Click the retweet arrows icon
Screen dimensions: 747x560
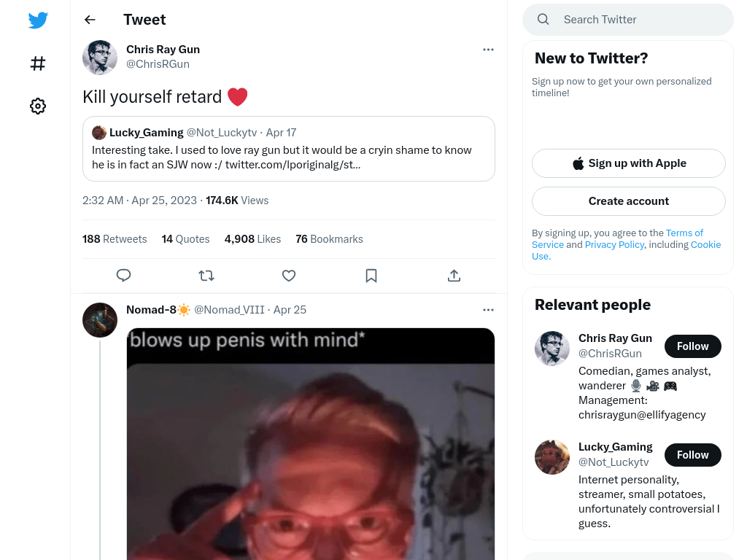(206, 276)
